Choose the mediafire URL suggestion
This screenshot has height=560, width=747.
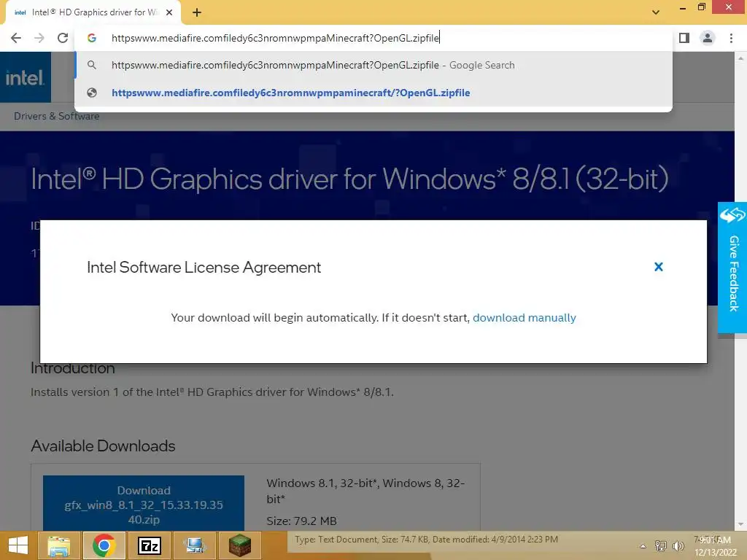[373, 93]
